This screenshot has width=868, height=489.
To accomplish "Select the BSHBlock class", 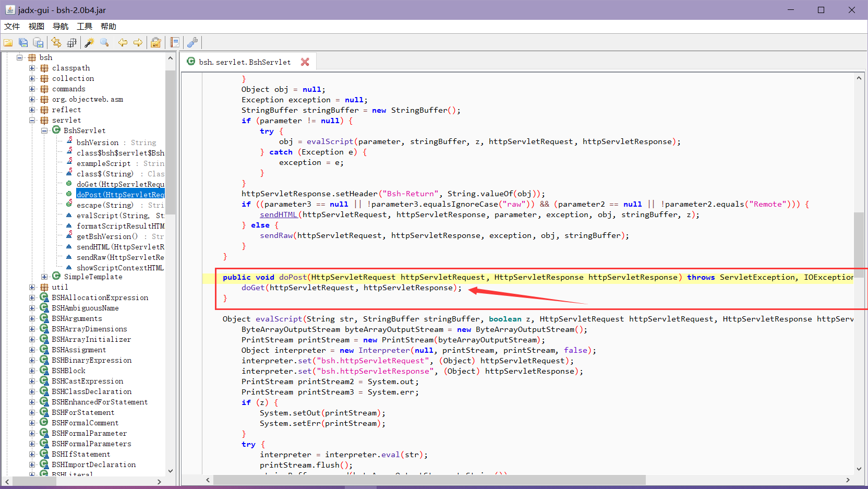I will [x=68, y=371].
